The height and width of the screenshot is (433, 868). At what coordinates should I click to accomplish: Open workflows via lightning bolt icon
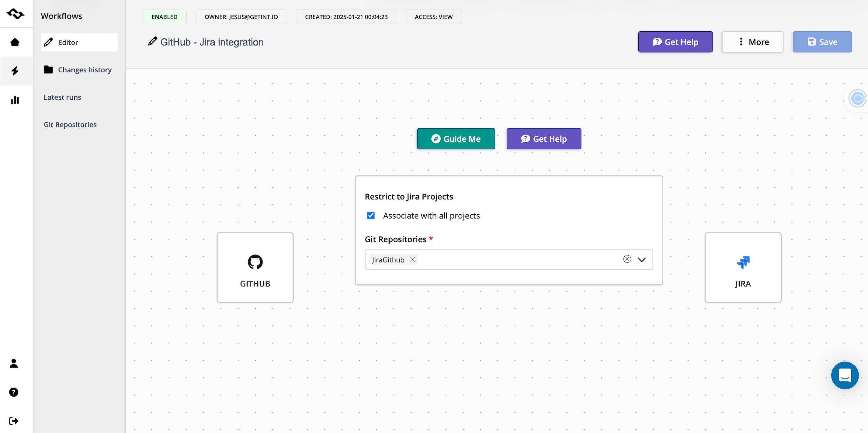click(15, 71)
